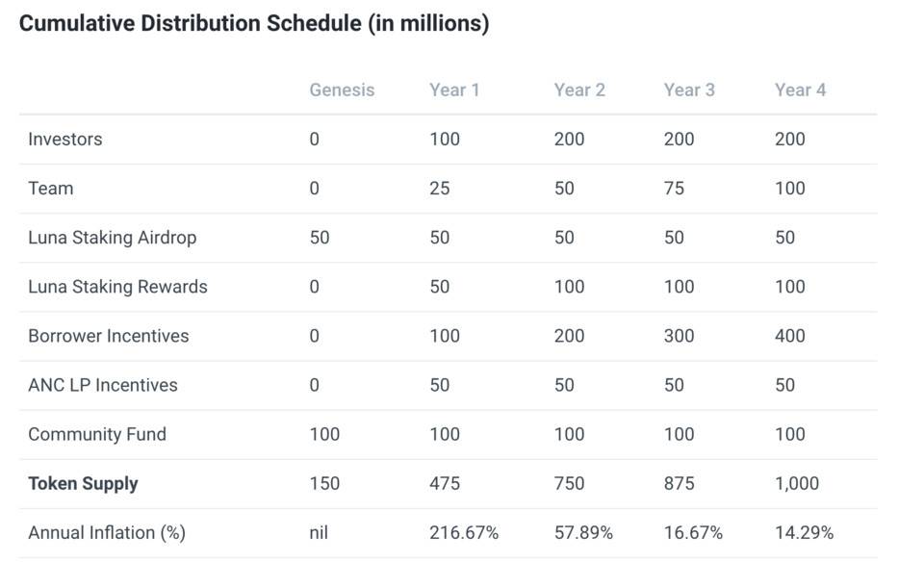Click the Cumulative Distribution Schedule title
This screenshot has width=924, height=588.
pos(254,24)
